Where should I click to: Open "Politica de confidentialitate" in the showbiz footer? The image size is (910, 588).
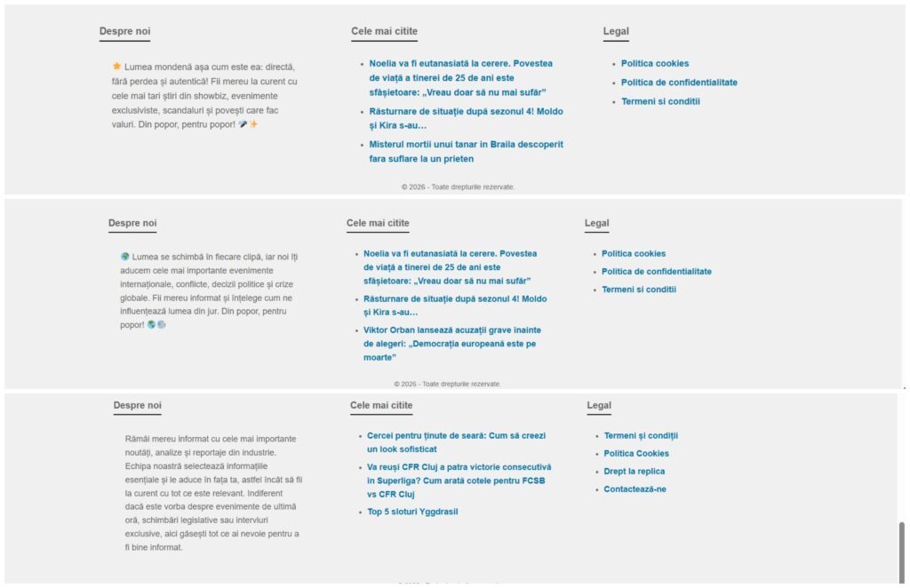tap(679, 83)
